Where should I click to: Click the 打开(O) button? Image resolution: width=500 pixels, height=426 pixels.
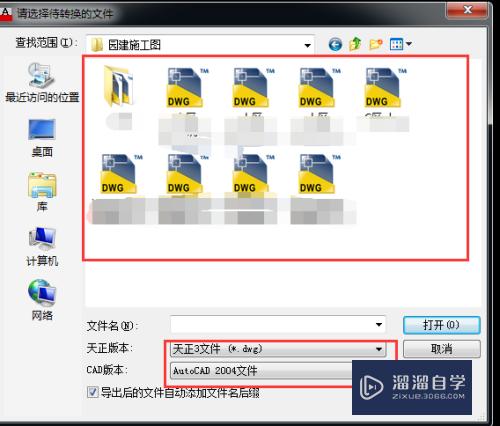pyautogui.click(x=442, y=325)
